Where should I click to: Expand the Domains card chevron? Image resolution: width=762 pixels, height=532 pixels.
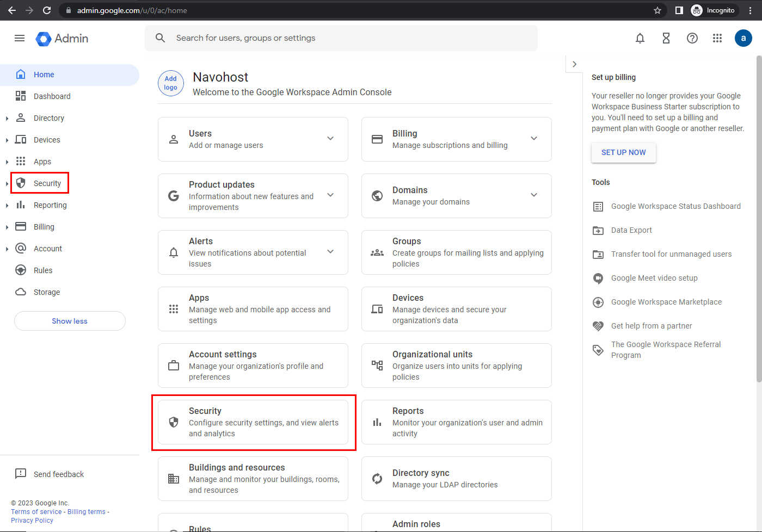coord(534,195)
